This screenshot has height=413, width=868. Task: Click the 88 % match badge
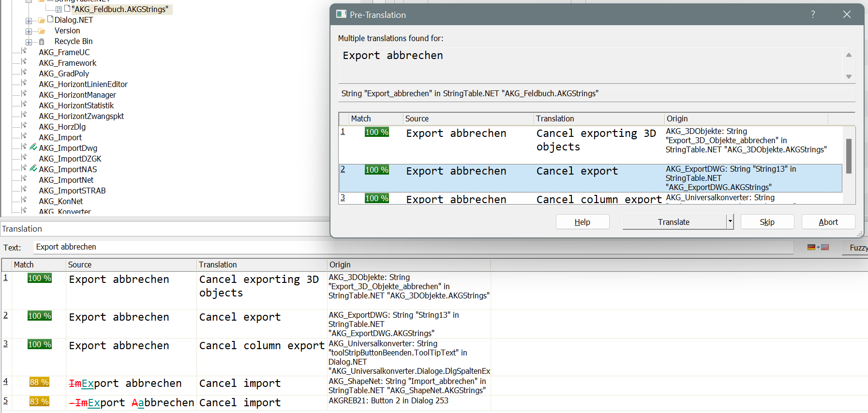pyautogui.click(x=39, y=382)
